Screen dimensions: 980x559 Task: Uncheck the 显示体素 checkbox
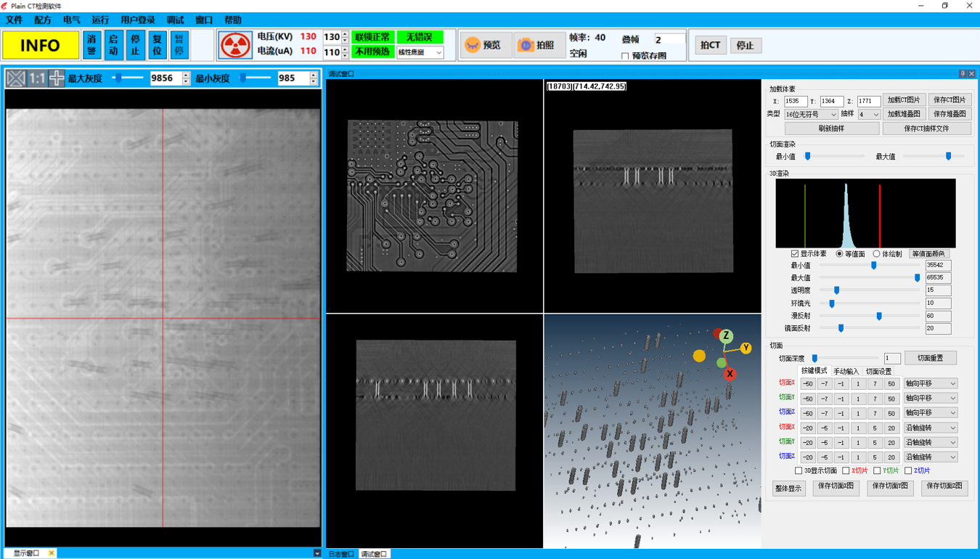pos(795,254)
